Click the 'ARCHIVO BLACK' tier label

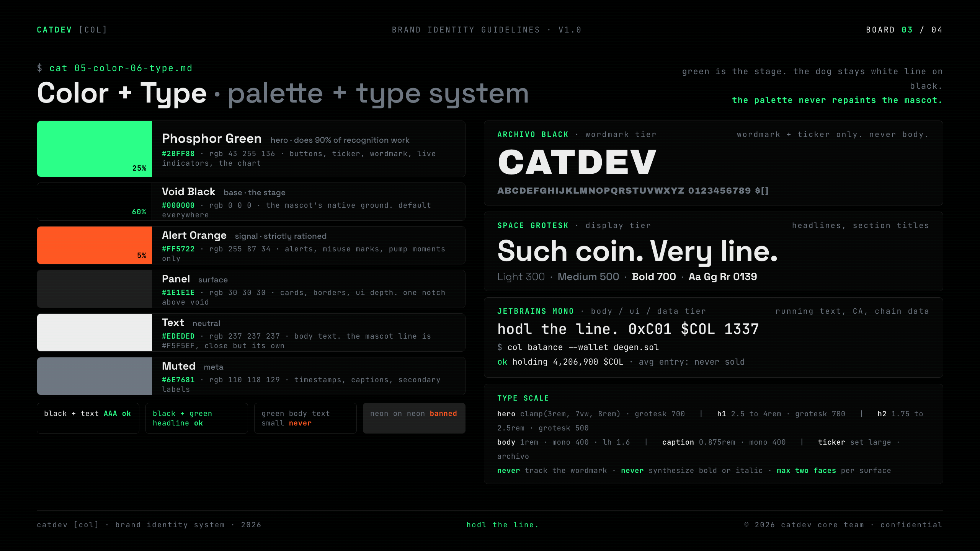coord(532,135)
